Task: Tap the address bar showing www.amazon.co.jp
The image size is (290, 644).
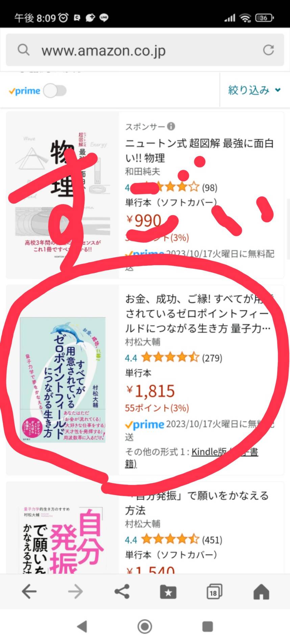Action: tap(145, 50)
